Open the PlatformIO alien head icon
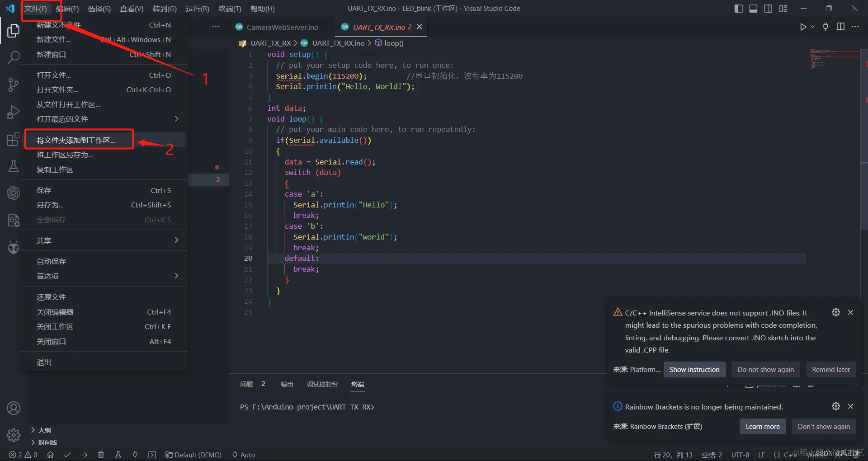Viewport: 868px width, 461px height. (14, 247)
